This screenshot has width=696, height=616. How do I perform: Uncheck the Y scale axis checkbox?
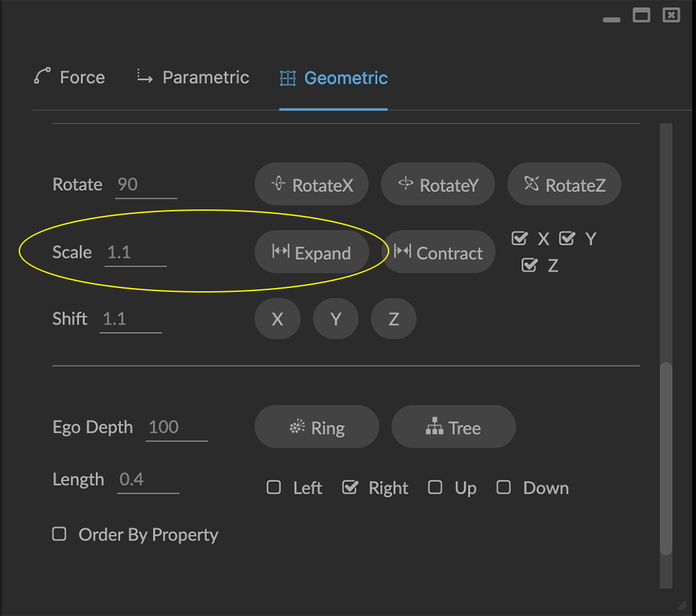pyautogui.click(x=566, y=238)
